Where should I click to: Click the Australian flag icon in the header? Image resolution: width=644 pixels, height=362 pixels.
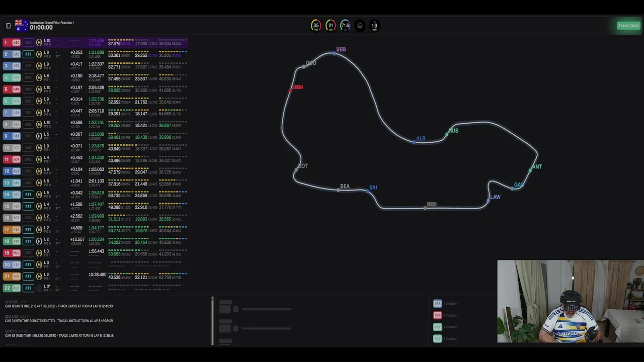point(21,26)
